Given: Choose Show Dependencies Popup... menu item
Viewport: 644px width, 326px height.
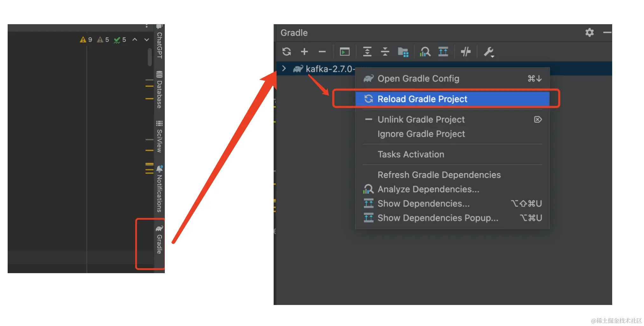Looking at the screenshot, I should (x=452, y=218).
